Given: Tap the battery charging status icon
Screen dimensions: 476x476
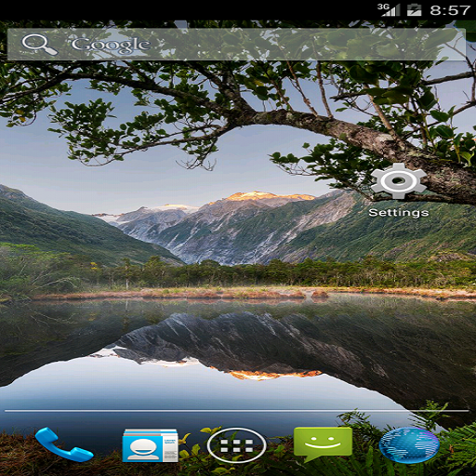Looking at the screenshot, I should pyautogui.click(x=415, y=10).
